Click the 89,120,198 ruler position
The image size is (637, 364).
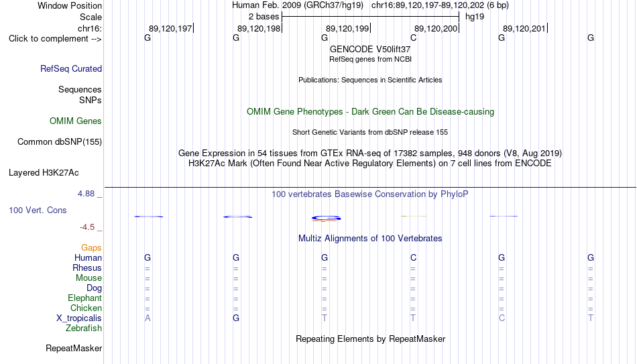click(x=259, y=28)
